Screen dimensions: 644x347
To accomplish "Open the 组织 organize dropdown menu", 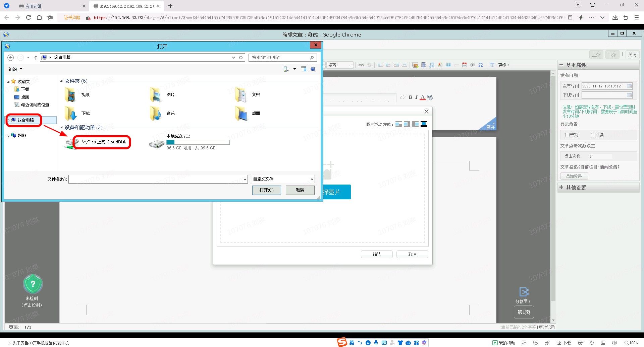I will tap(15, 69).
